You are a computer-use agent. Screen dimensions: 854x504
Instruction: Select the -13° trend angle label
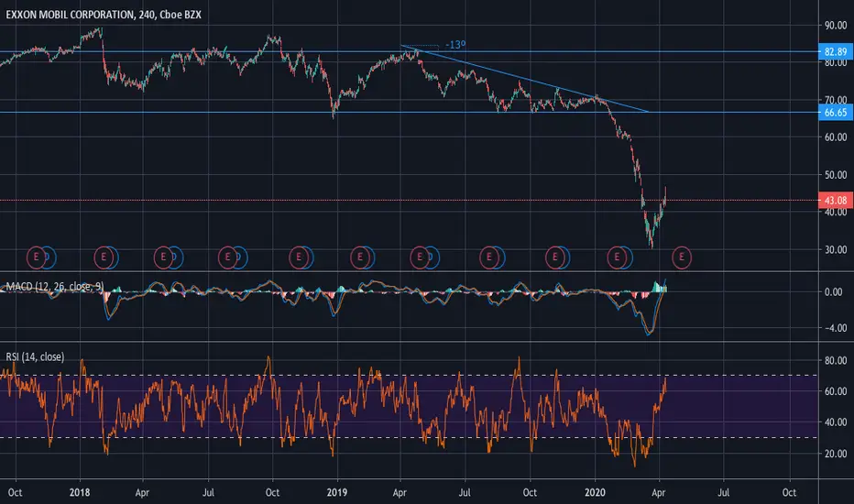[x=455, y=45]
